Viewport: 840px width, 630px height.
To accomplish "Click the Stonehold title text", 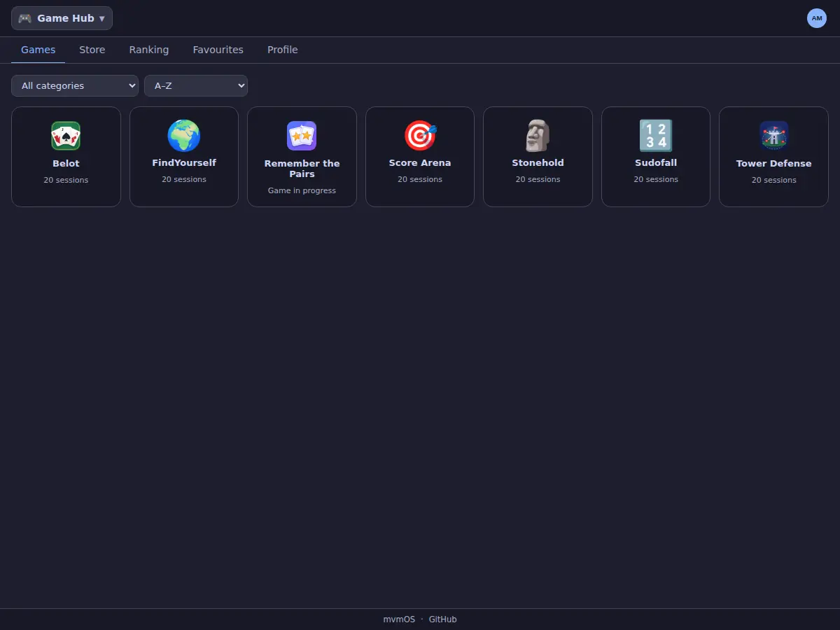I will tap(538, 163).
